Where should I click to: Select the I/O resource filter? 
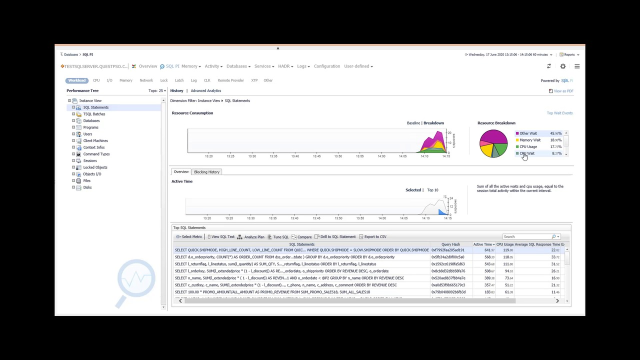pos(109,80)
